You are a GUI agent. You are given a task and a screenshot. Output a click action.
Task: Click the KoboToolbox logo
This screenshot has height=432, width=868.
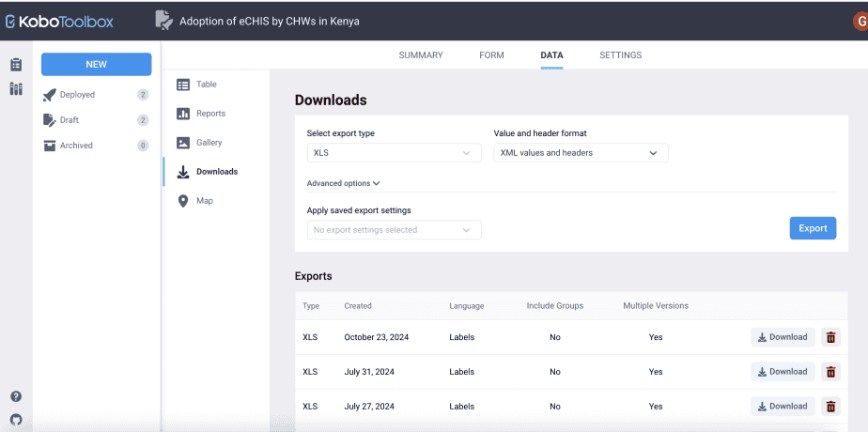[59, 21]
